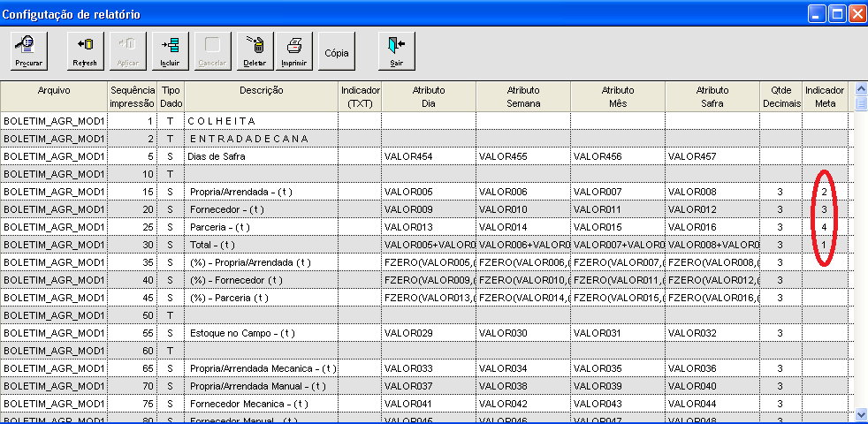Click the Cópia button

[337, 51]
